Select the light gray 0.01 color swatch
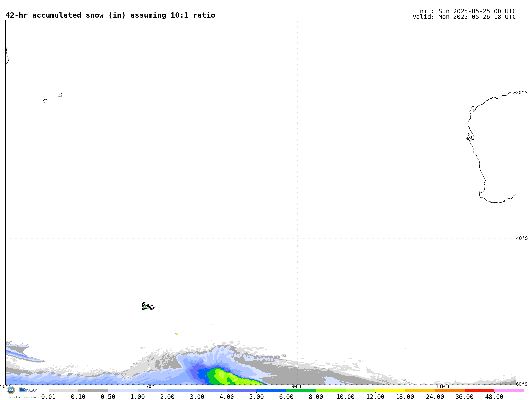Screen dimensions: 532x400 coord(63,391)
